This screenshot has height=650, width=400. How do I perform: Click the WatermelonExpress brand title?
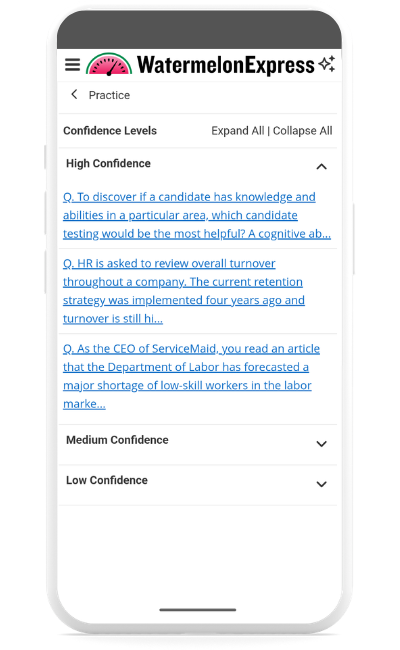coord(225,65)
